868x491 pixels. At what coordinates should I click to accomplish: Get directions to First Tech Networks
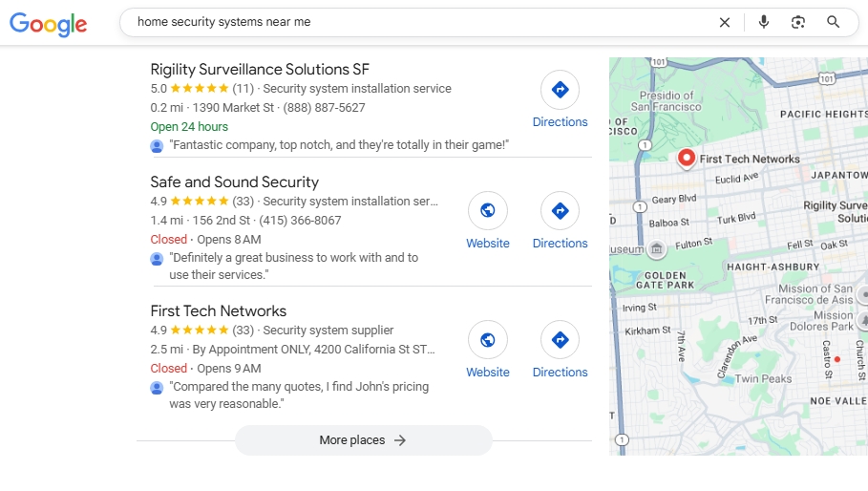click(x=560, y=340)
